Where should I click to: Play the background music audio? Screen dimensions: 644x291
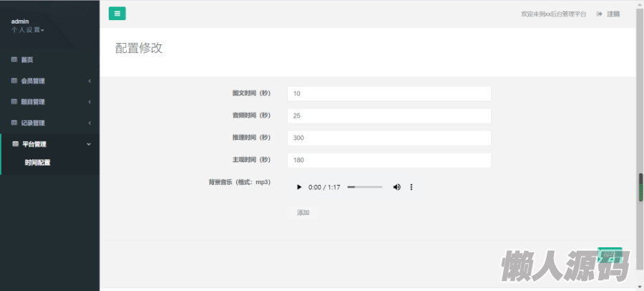coord(299,187)
